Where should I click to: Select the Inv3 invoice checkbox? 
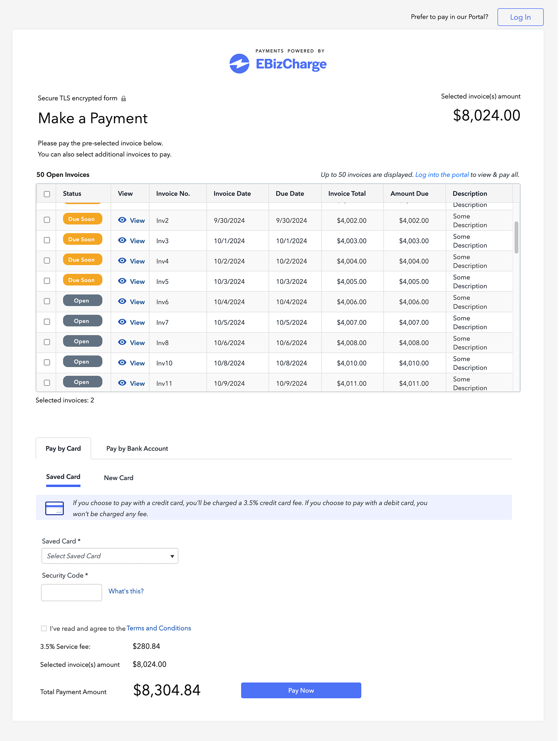click(47, 241)
